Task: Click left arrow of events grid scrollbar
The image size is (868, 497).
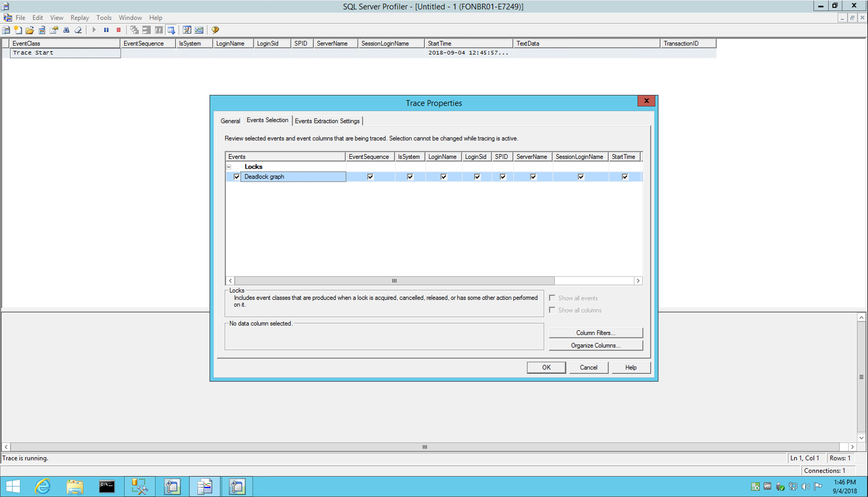Action: [x=230, y=281]
